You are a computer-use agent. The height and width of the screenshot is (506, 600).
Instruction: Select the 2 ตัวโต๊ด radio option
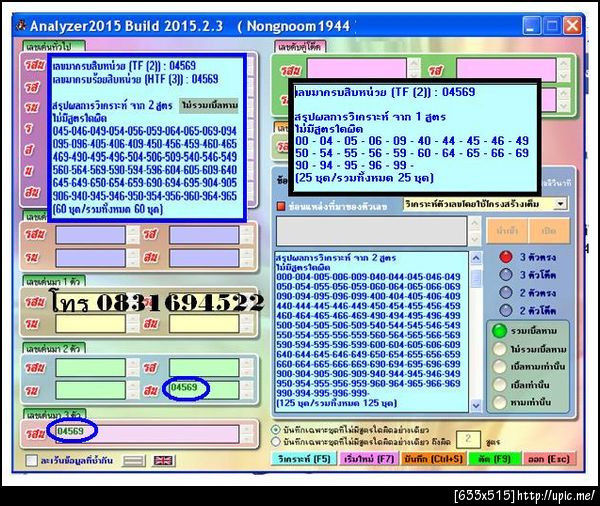coord(506,310)
